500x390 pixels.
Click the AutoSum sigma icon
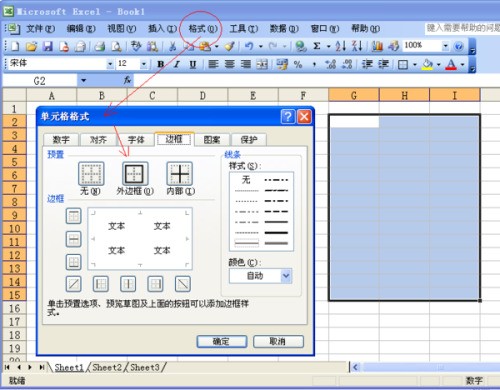317,46
